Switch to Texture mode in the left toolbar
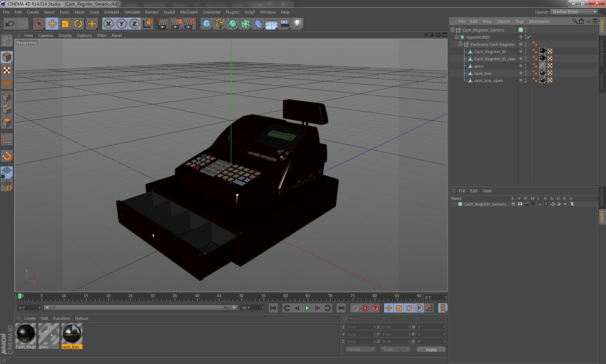 click(x=7, y=70)
